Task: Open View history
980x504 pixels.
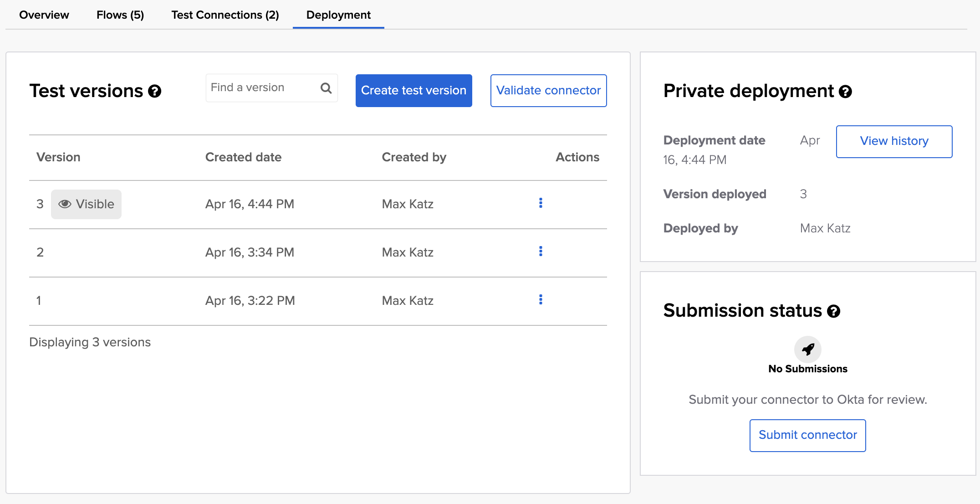Action: 894,141
